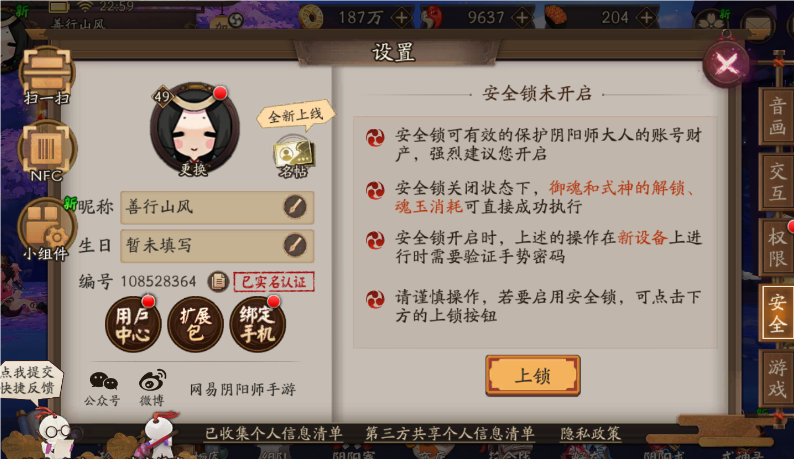794x459 pixels.
Task: Switch to the 权限 tab
Action: [x=777, y=247]
